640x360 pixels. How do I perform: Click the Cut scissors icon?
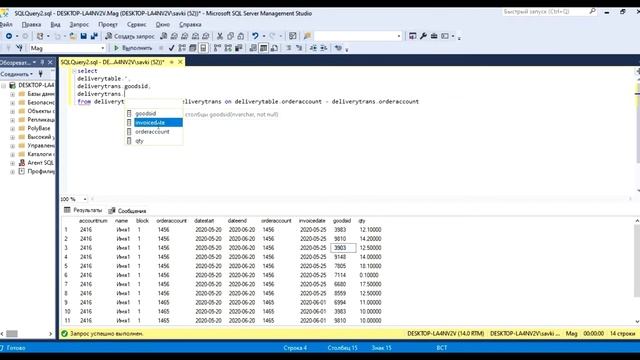tap(220, 36)
